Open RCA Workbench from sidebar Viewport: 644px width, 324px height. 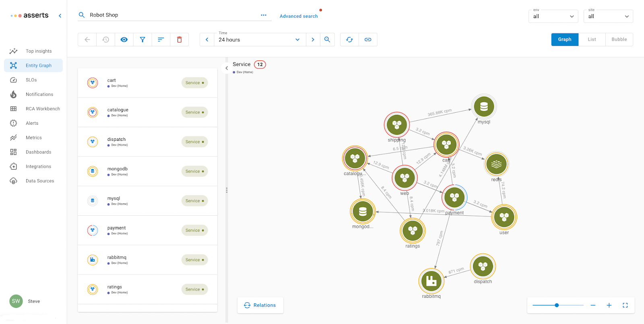43,109
